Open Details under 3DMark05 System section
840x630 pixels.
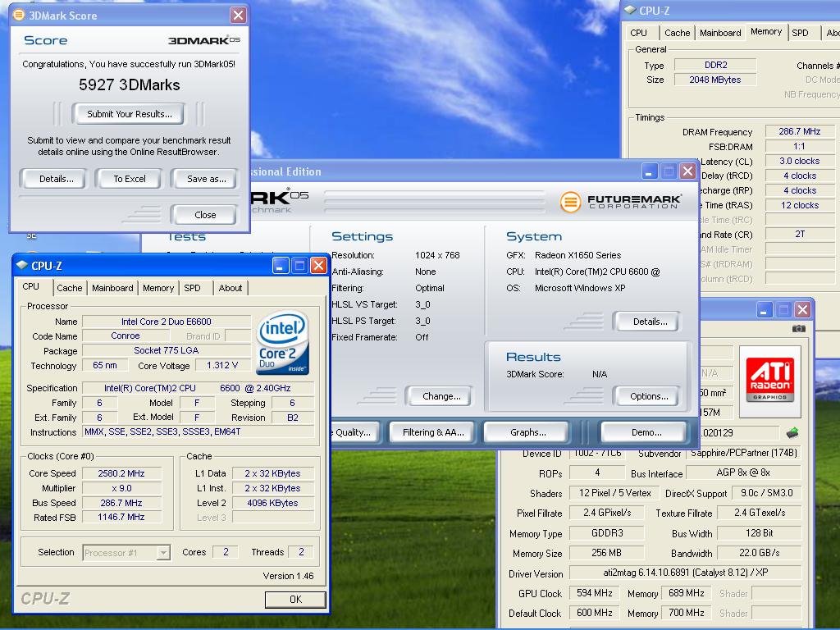[648, 322]
